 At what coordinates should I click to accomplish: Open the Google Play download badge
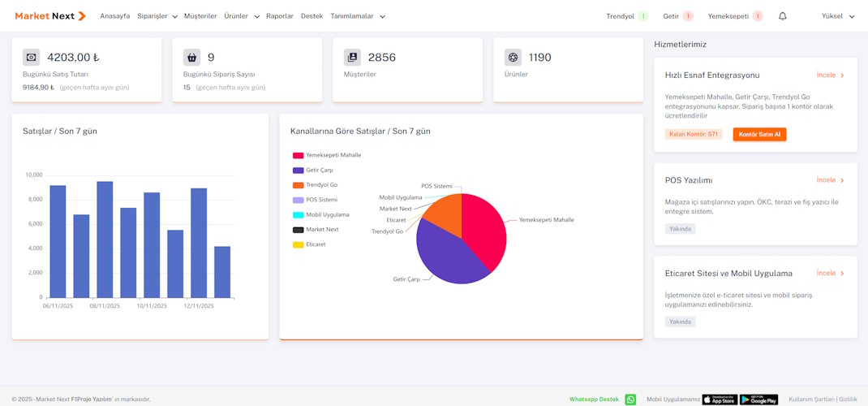[758, 400]
